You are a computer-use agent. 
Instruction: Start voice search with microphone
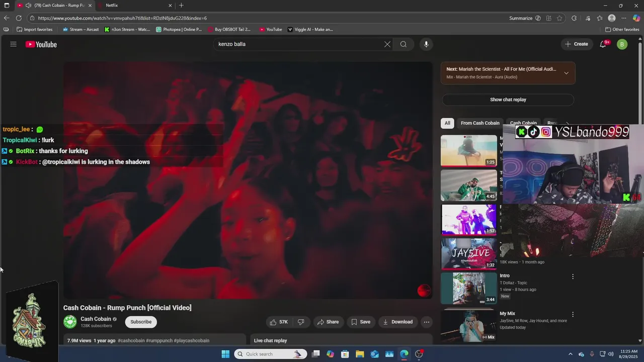[x=426, y=44]
